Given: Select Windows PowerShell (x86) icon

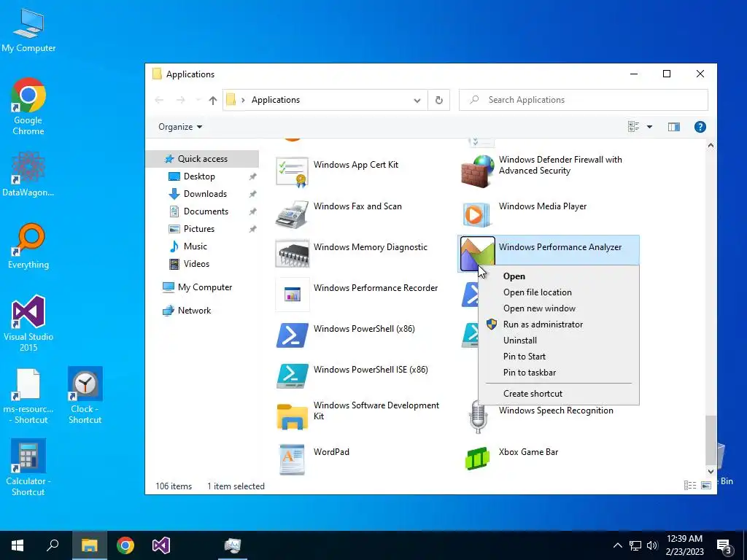Looking at the screenshot, I should 292,335.
